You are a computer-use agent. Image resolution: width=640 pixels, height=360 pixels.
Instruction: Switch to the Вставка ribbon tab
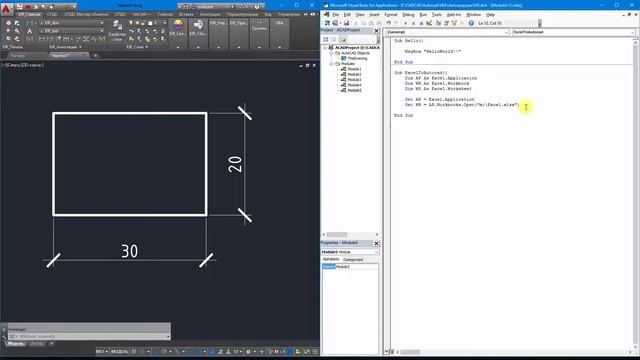[187, 14]
